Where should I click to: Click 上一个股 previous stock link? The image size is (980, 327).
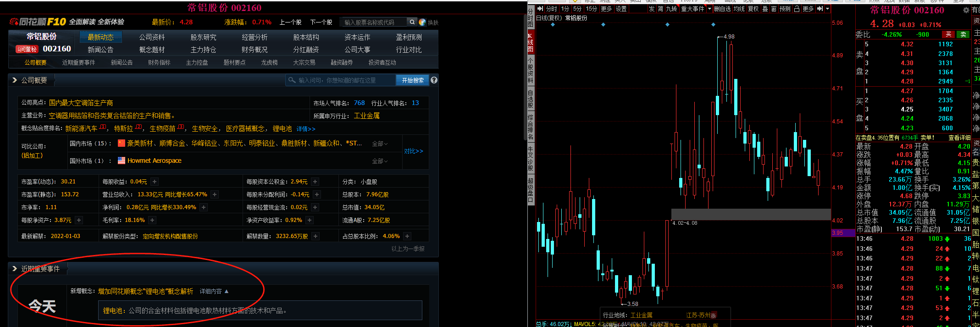pos(290,22)
